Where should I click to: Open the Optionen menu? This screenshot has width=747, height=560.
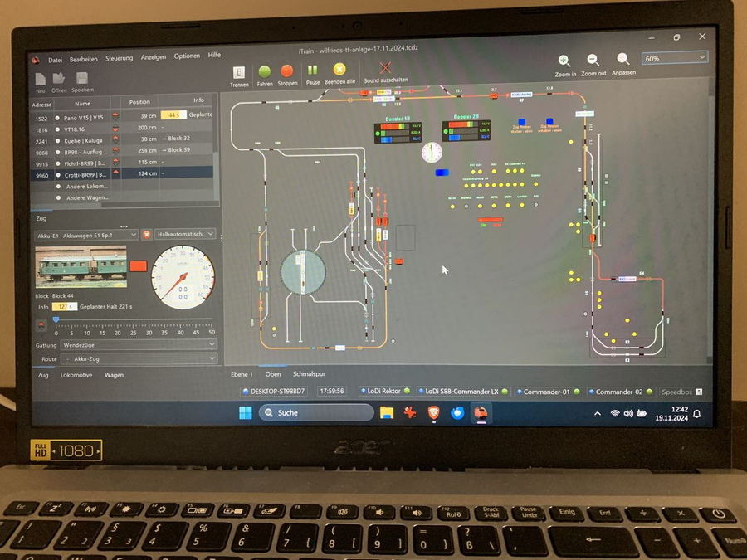[x=187, y=56]
